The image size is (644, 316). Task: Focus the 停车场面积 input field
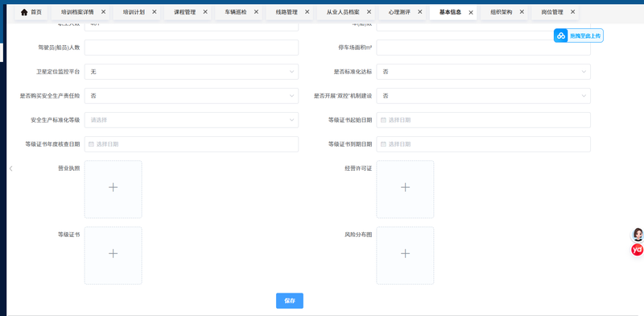[x=484, y=48]
